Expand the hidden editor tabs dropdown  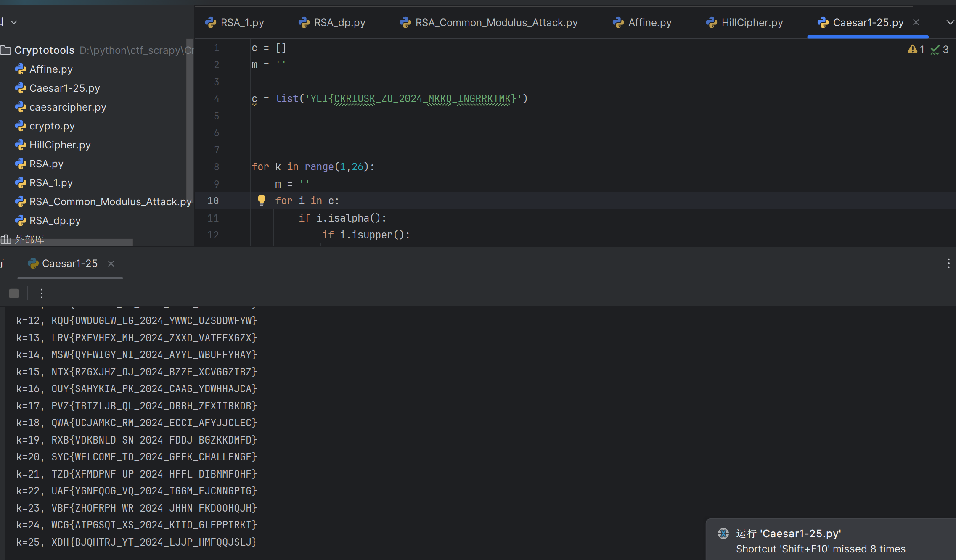(x=950, y=23)
